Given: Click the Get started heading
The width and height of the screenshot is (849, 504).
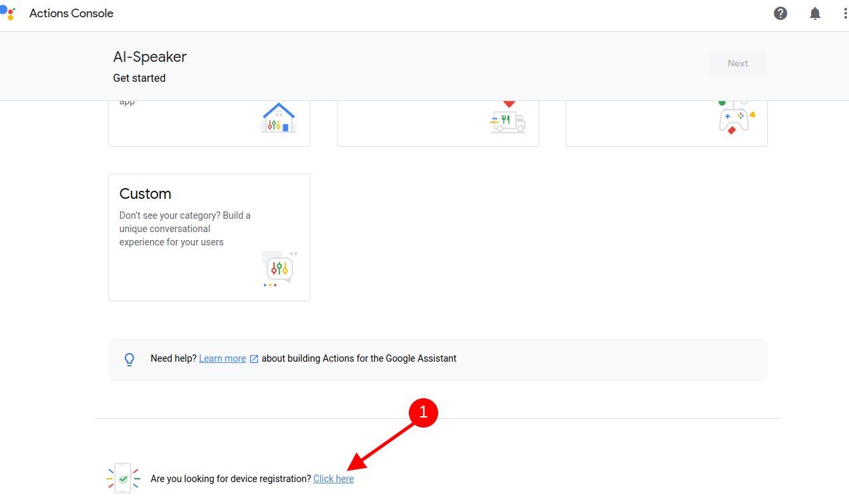Looking at the screenshot, I should 139,78.
